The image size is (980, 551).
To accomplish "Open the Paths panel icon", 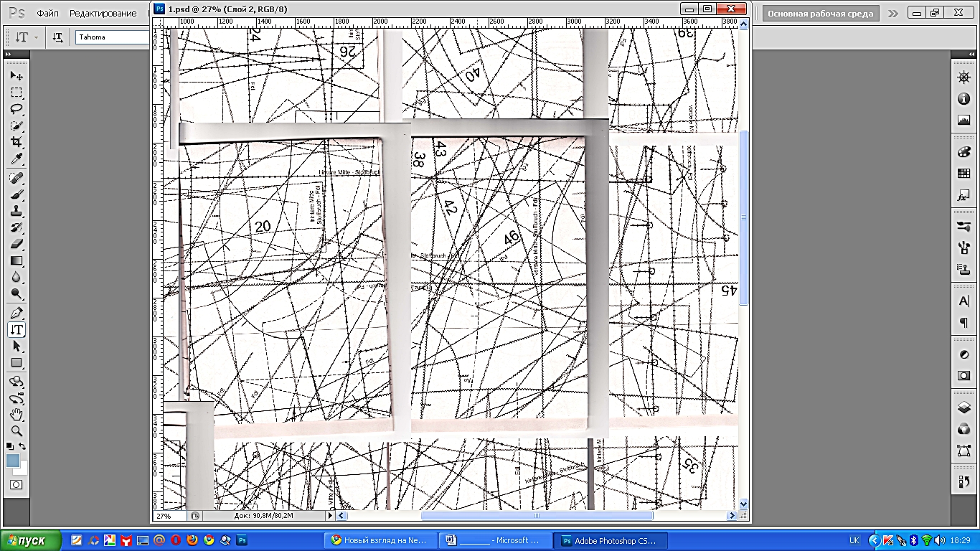I will click(963, 451).
